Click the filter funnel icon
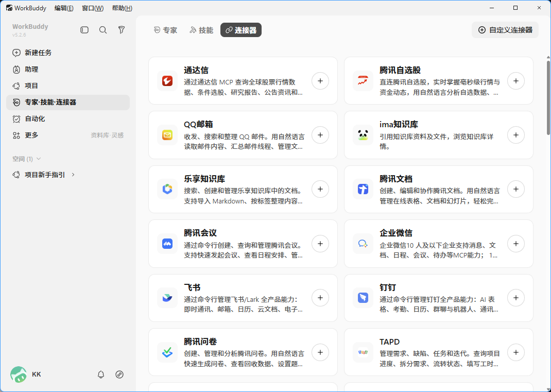Image resolution: width=551 pixels, height=392 pixels. (122, 30)
